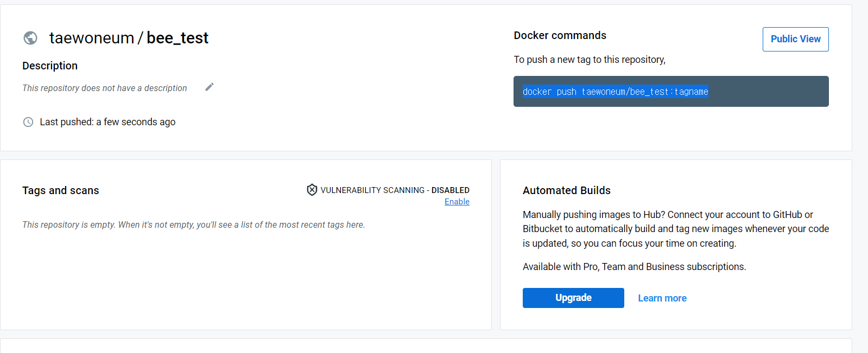This screenshot has width=868, height=353.
Task: Click the clock icon beside Last pushed
Action: (x=28, y=122)
